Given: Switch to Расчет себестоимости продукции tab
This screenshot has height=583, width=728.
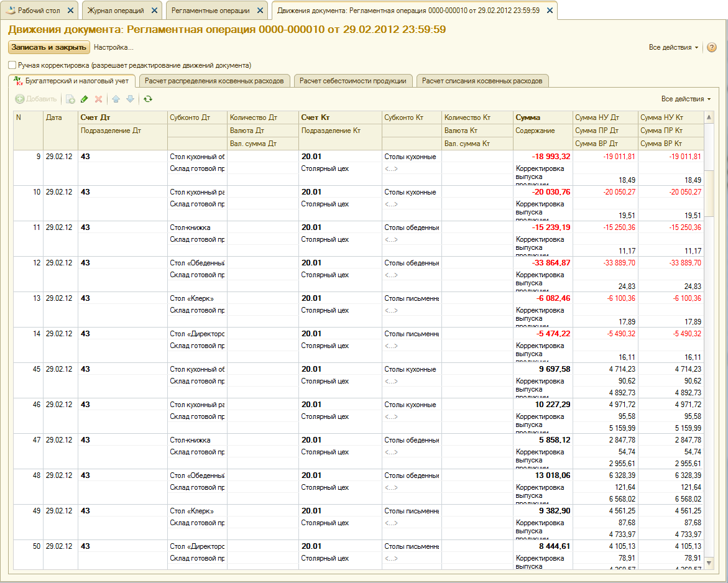Looking at the screenshot, I should pyautogui.click(x=352, y=81).
